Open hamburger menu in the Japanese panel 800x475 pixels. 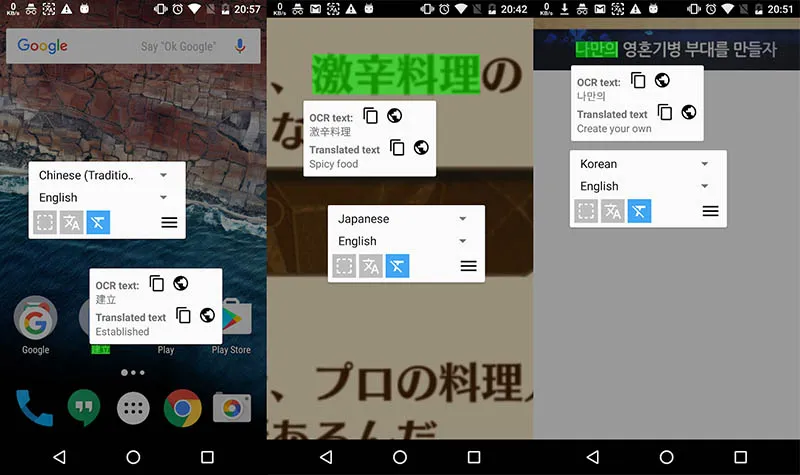(x=468, y=266)
